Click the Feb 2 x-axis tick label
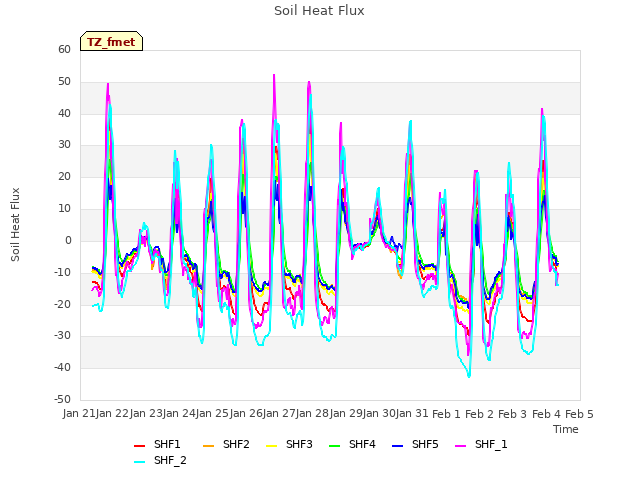Image resolution: width=640 pixels, height=480 pixels. (x=480, y=414)
